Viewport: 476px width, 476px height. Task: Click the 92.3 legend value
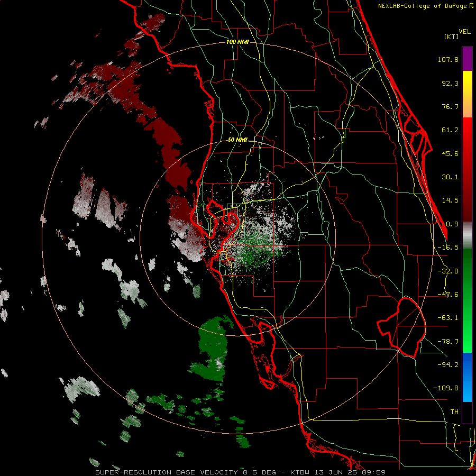pos(450,83)
